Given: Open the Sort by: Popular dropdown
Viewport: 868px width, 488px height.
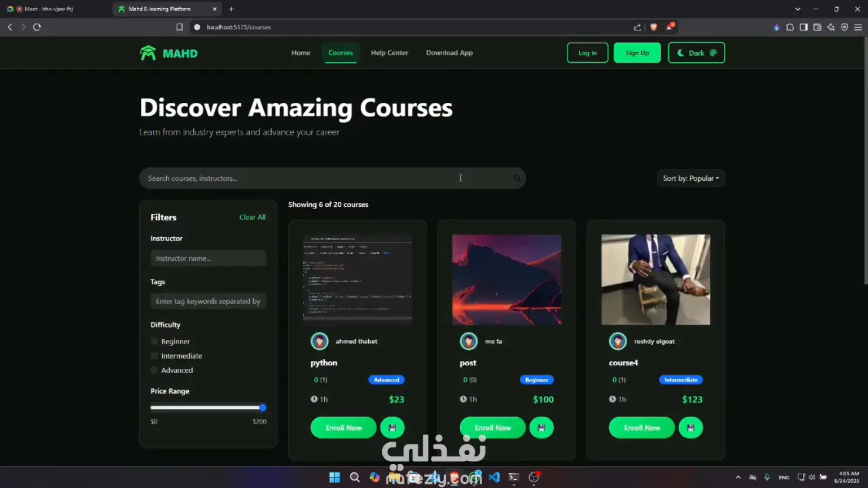Looking at the screenshot, I should [691, 178].
